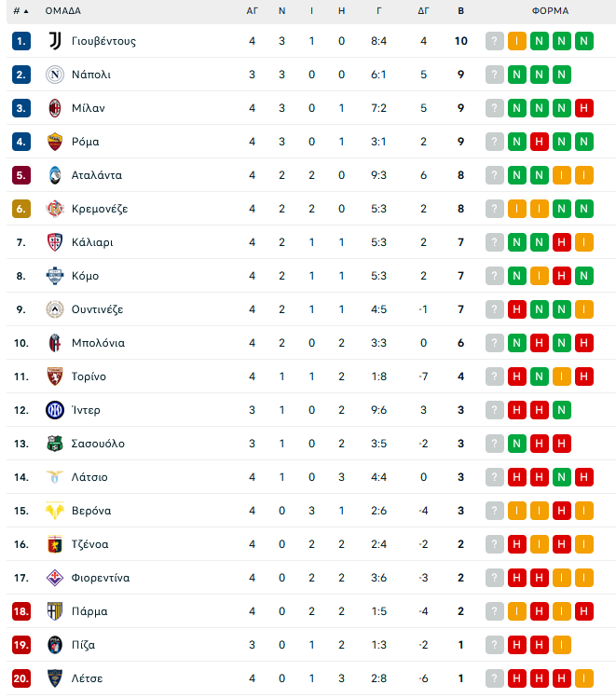
Task: Sort by the ΑΓ matches played header
Action: (x=252, y=11)
